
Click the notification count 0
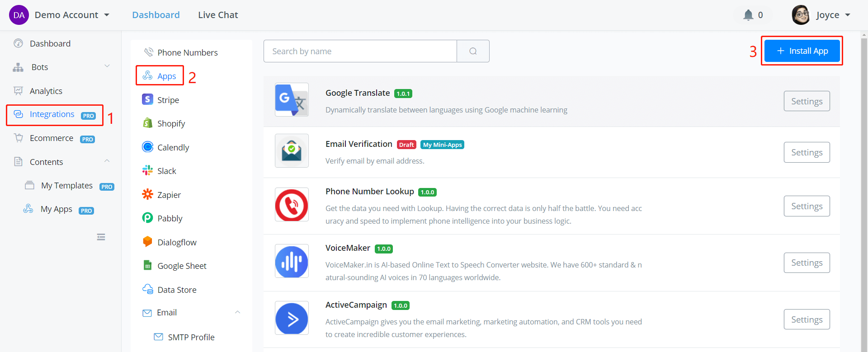coord(760,15)
